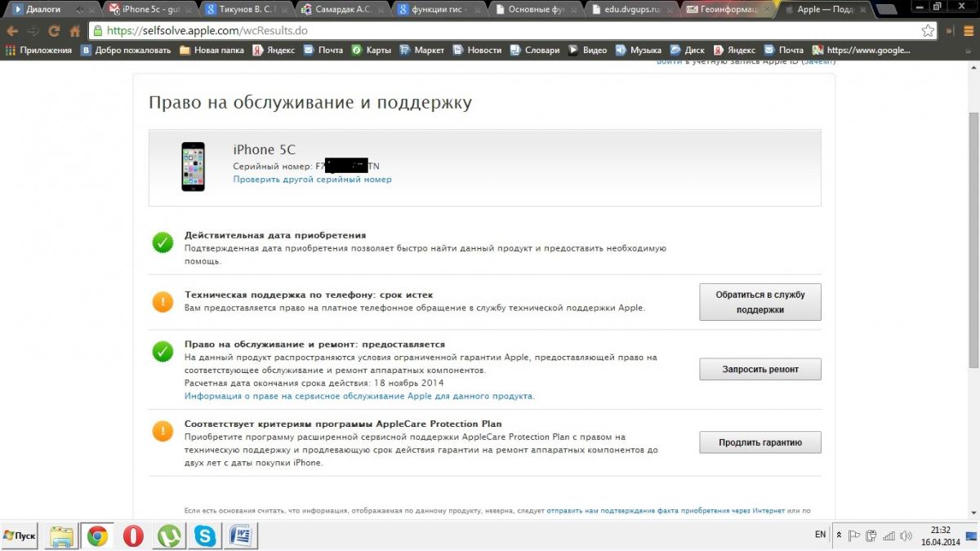Launch Opera from the taskbar
Screen dimensions: 980x551
(133, 536)
